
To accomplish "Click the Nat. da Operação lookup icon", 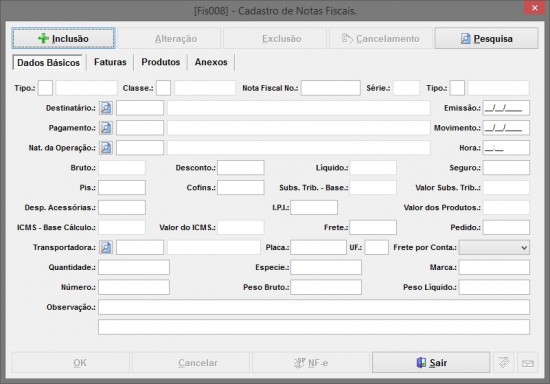I will pyautogui.click(x=106, y=148).
